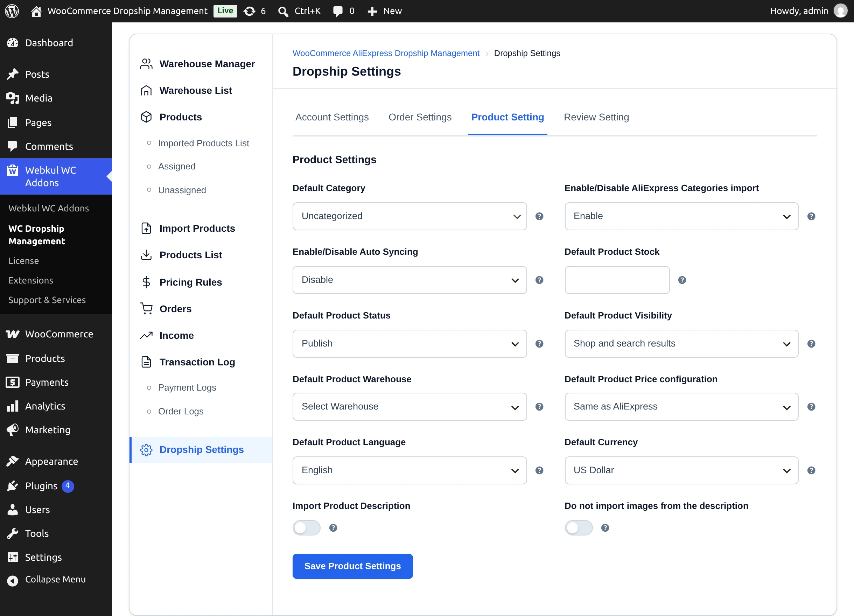
Task: Click help icon beside Default Product Status
Action: [539, 343]
